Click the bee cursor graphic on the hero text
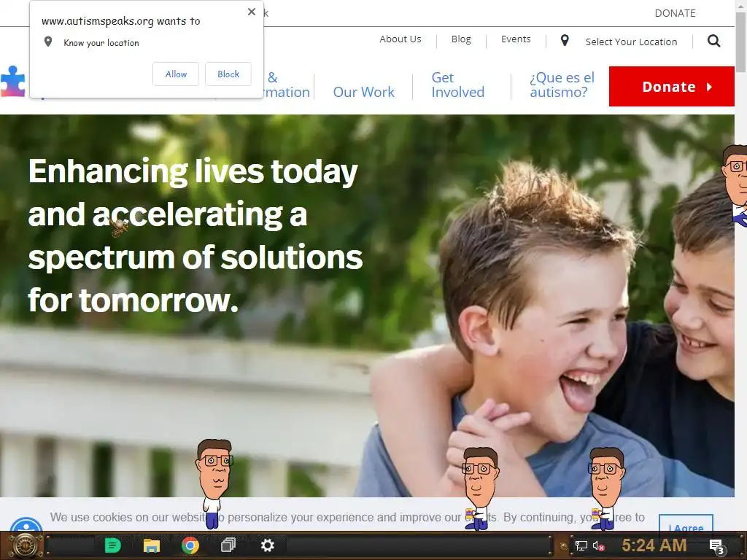The image size is (747, 560). pos(119,227)
